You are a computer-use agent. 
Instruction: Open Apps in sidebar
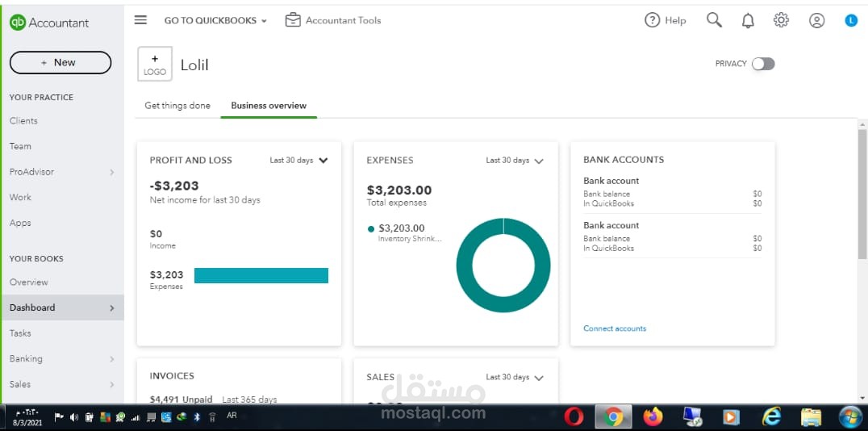(20, 223)
